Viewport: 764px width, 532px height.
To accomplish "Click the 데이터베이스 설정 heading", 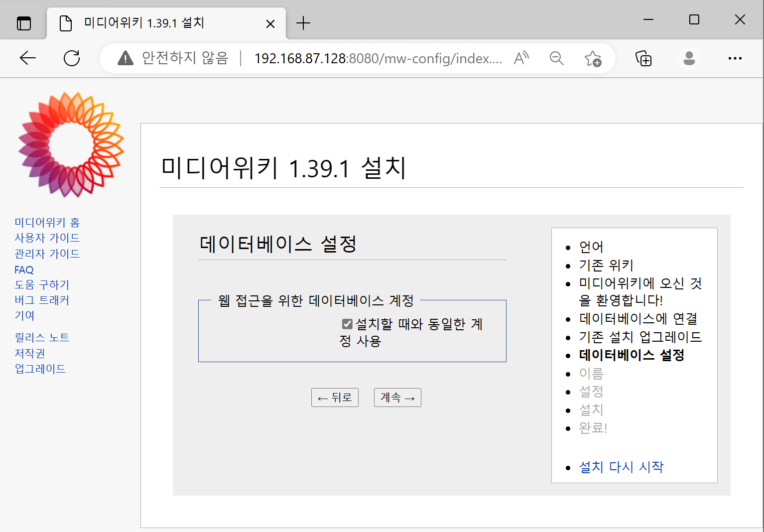I will [278, 244].
